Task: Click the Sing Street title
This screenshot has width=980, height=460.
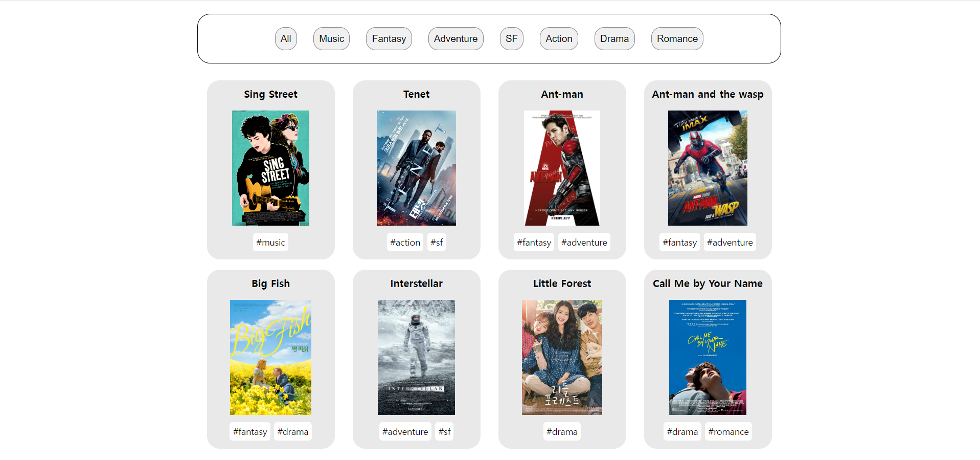Action: [x=270, y=94]
